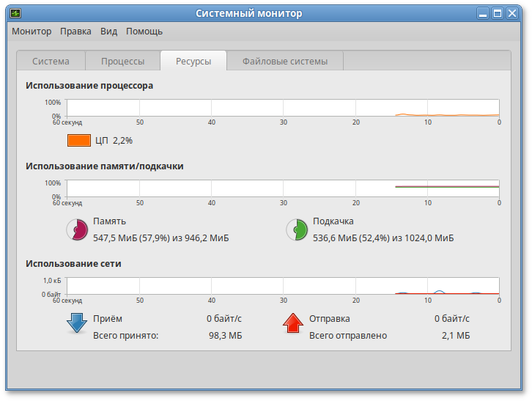Open the Помощь menu
The image size is (532, 401).
pos(144,32)
